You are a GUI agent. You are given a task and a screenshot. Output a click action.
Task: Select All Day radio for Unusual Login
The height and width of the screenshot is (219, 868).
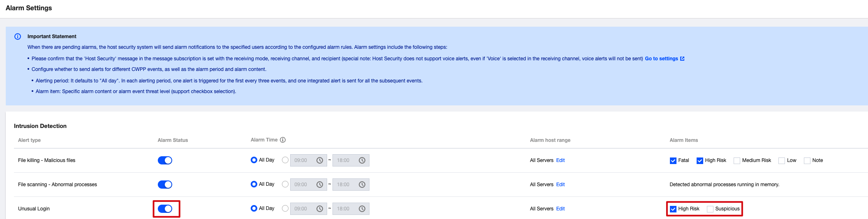(x=254, y=208)
